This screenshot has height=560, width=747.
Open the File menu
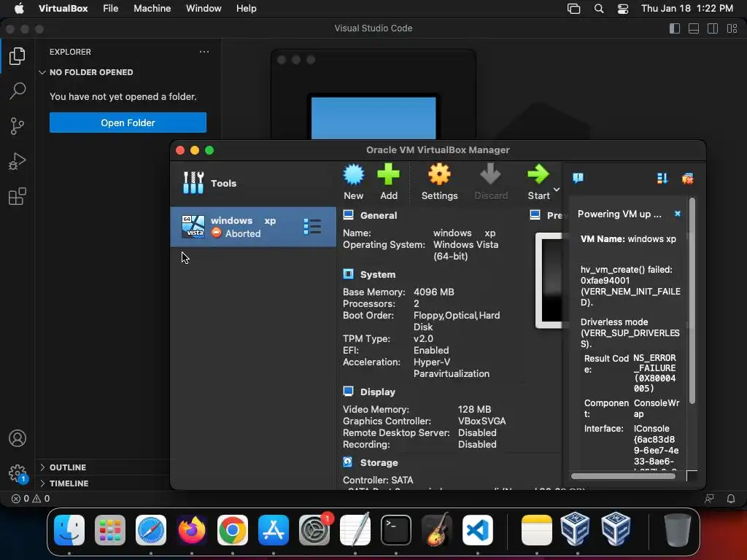coord(111,9)
